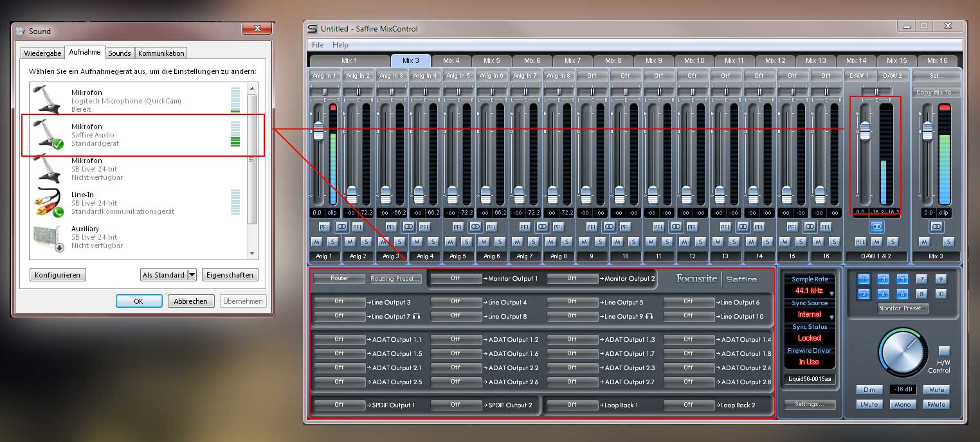Click the Abbrechen button

(x=191, y=301)
